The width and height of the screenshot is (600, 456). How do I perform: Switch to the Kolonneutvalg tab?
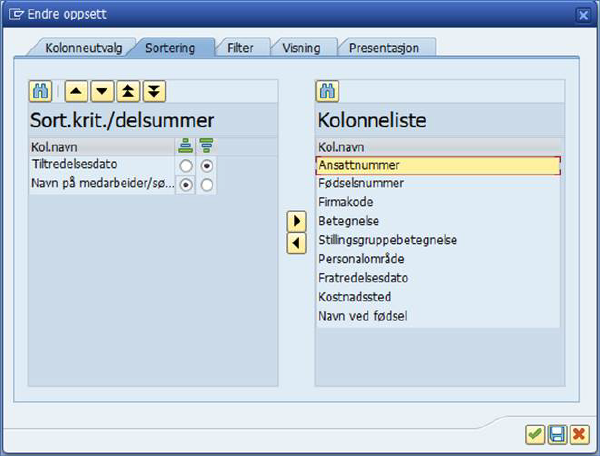coord(83,48)
